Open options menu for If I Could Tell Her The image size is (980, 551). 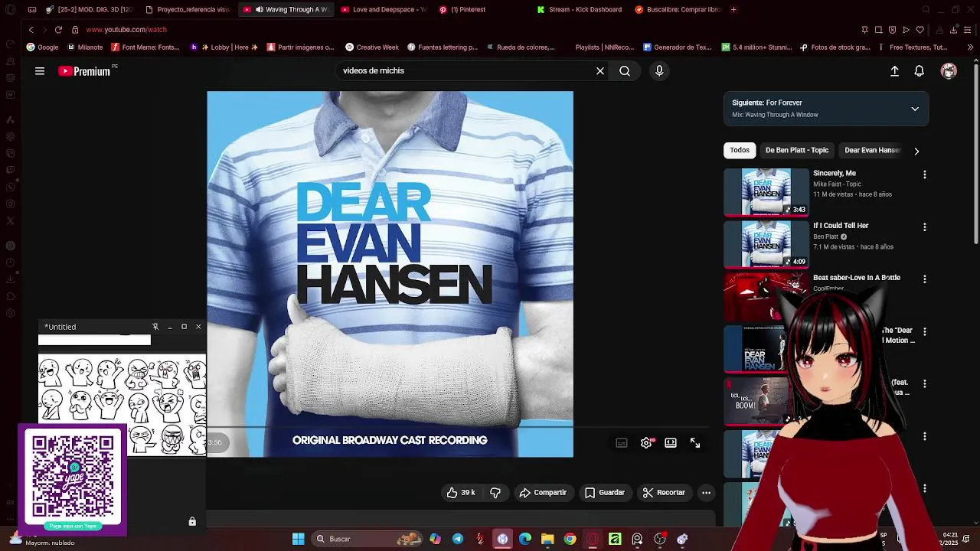pyautogui.click(x=924, y=227)
